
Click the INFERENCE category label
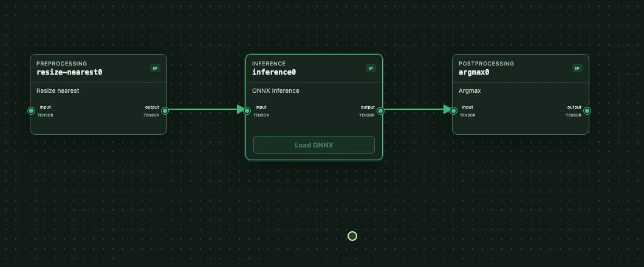pos(269,64)
